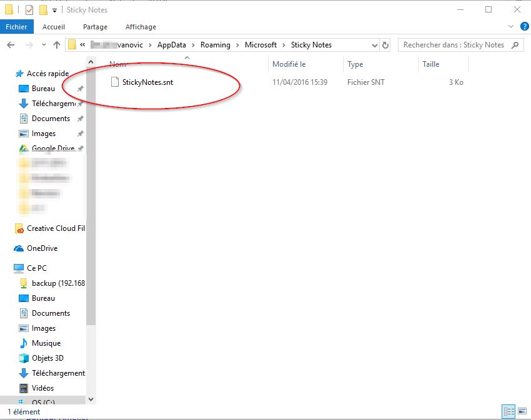Click the date 11/04/2016 15:39 cell
This screenshot has width=531, height=420.
point(300,82)
